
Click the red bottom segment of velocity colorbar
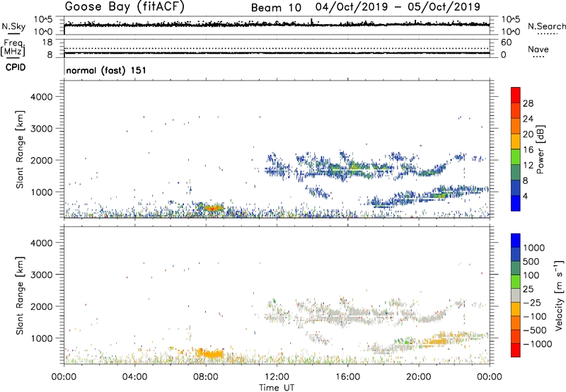click(516, 350)
